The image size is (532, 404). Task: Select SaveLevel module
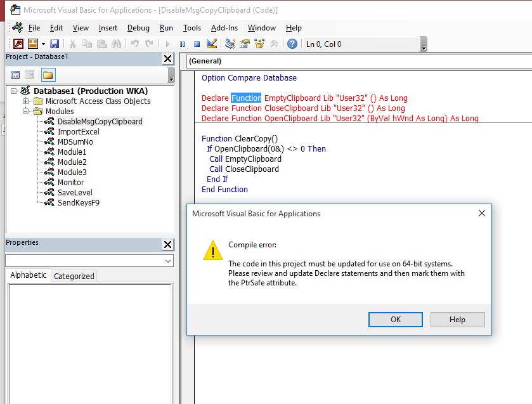pyautogui.click(x=75, y=193)
